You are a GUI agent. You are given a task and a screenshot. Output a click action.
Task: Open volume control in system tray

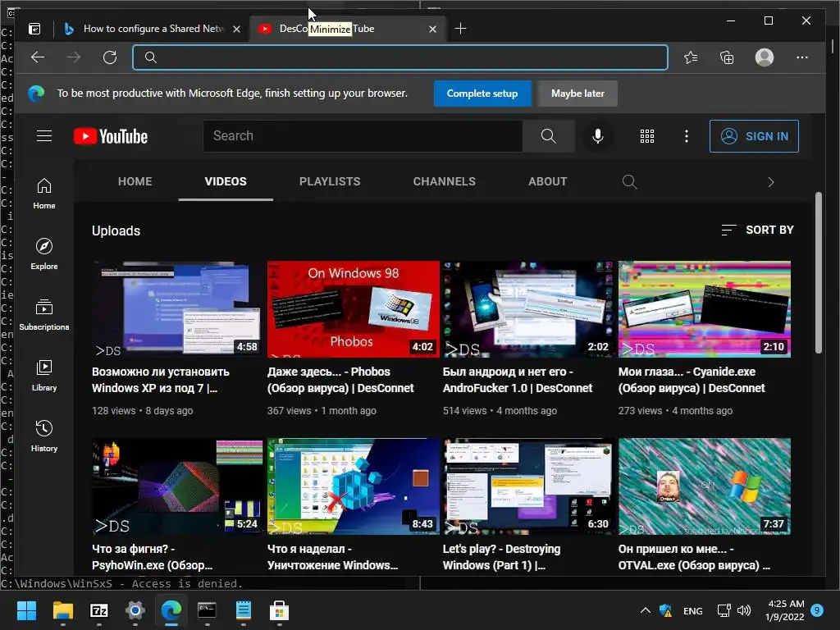[x=744, y=610]
